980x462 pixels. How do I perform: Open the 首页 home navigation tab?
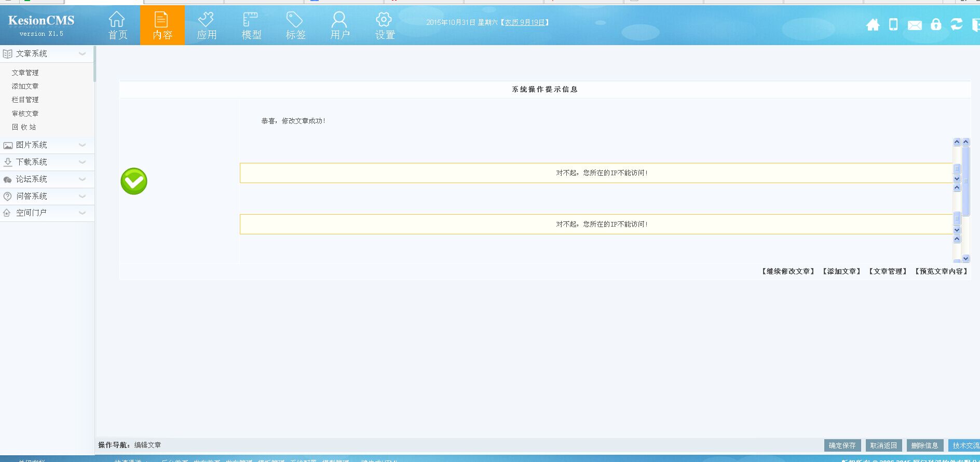coord(117,25)
